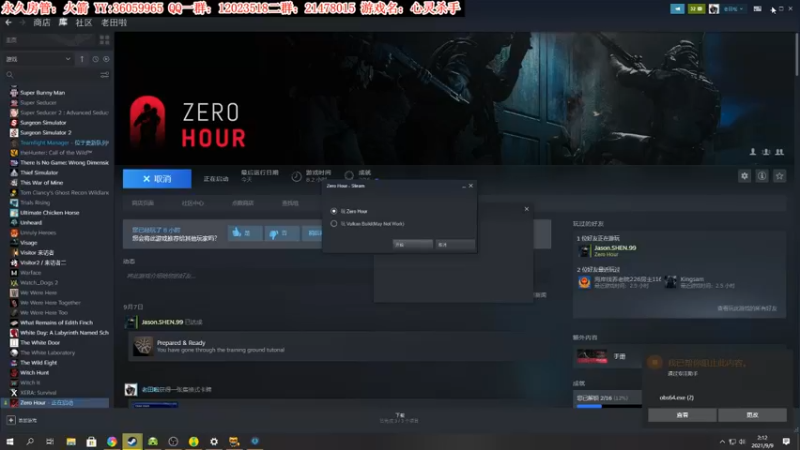Open the 老田啦 profile menu

click(x=114, y=22)
